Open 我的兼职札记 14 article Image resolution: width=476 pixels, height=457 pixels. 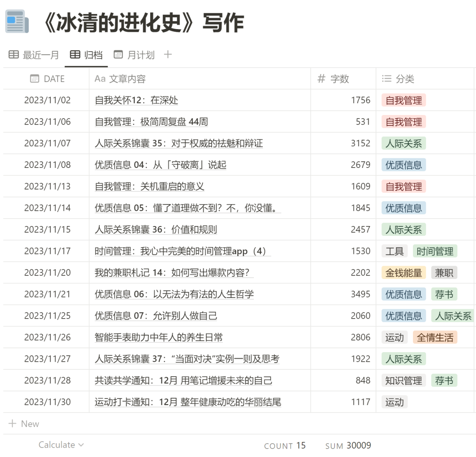[x=174, y=272]
